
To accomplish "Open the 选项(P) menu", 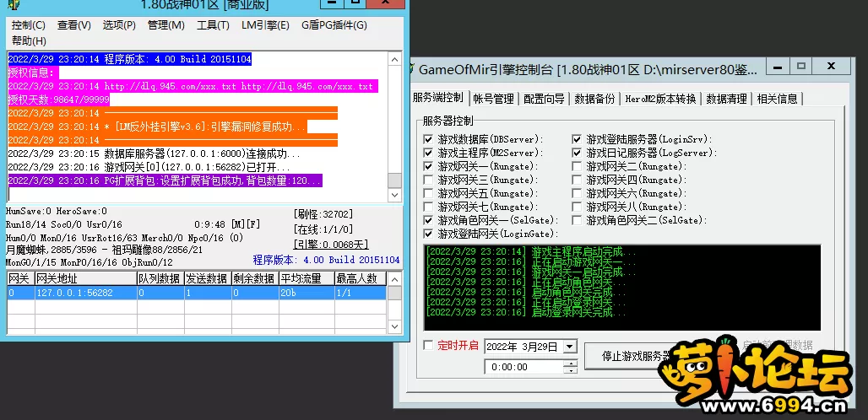I will coord(119,24).
